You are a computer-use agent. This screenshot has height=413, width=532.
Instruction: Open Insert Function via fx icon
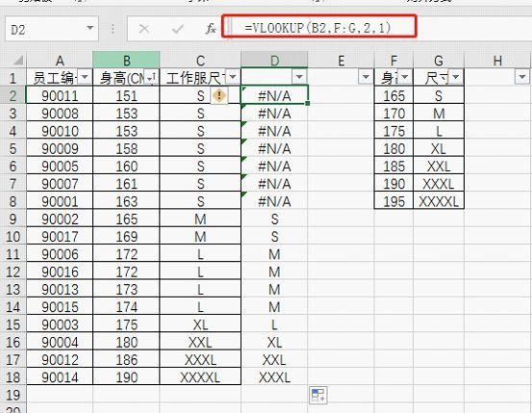click(211, 29)
